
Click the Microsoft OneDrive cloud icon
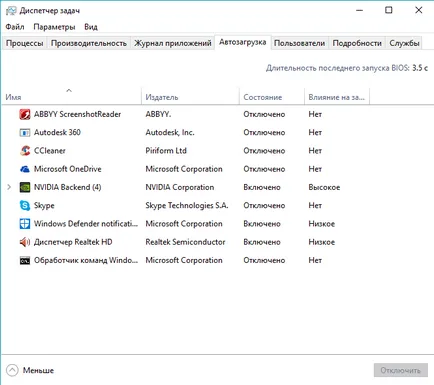point(25,169)
